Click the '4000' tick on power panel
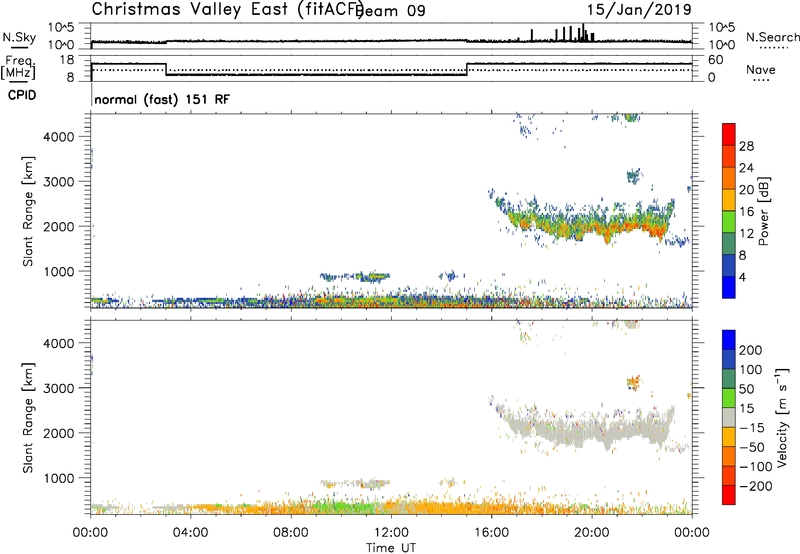Viewport: 800px width, 554px height. click(58, 137)
